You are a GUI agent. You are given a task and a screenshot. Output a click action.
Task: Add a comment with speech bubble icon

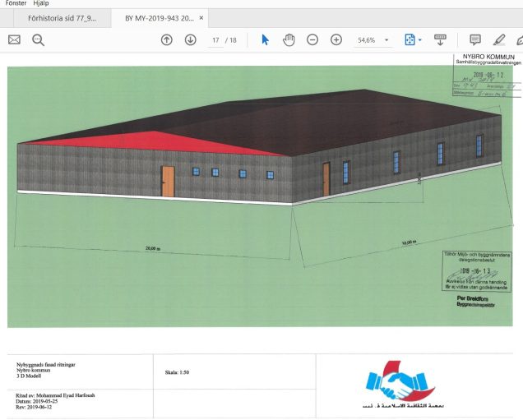pyautogui.click(x=474, y=39)
